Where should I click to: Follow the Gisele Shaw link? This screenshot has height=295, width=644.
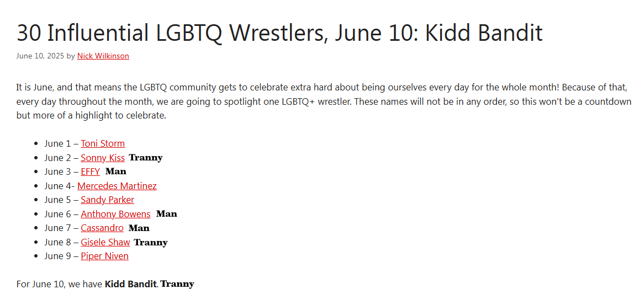tap(105, 242)
